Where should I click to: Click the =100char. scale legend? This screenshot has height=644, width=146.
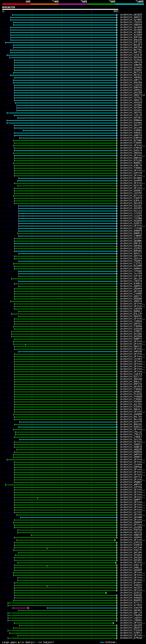coord(108,642)
